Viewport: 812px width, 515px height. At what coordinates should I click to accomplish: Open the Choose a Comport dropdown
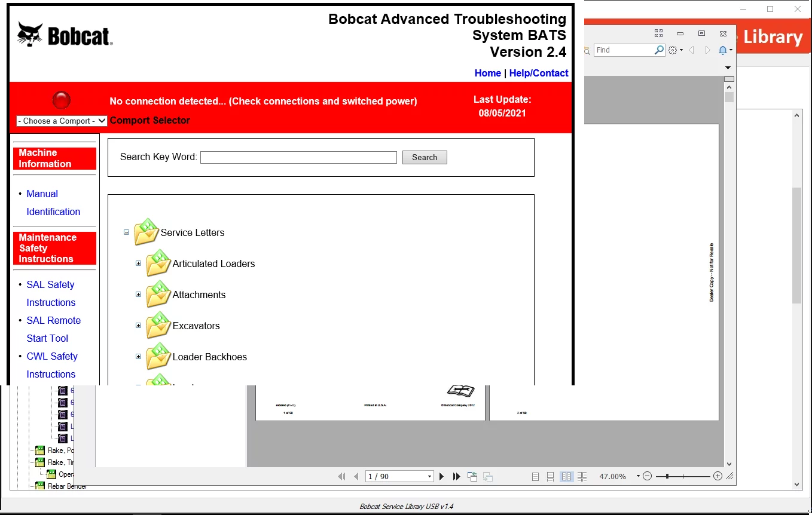[x=62, y=121]
